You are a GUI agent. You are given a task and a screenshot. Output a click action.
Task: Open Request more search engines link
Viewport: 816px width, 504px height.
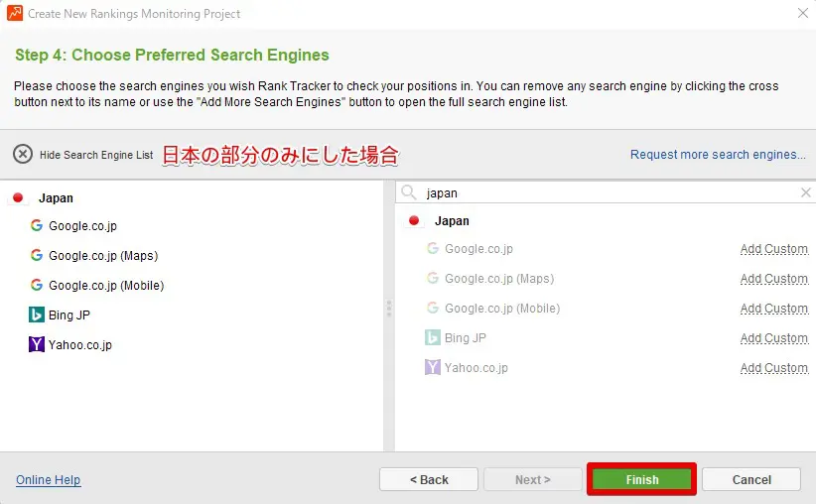tap(718, 155)
